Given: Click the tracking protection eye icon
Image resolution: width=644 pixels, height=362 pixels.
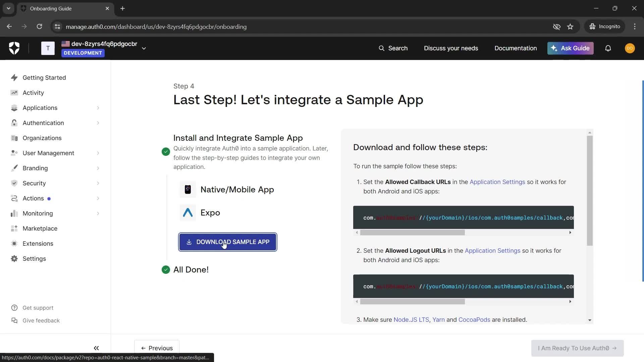Looking at the screenshot, I should pyautogui.click(x=556, y=26).
